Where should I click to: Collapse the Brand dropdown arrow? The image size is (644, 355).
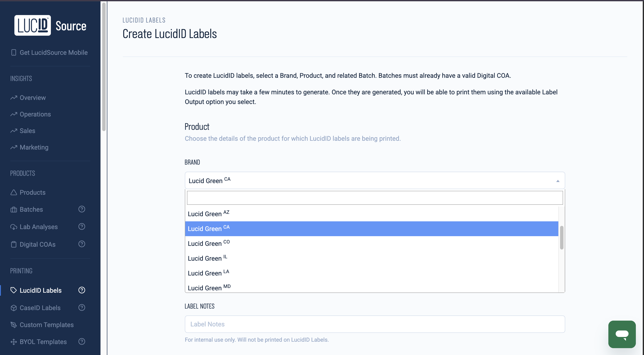pyautogui.click(x=557, y=181)
